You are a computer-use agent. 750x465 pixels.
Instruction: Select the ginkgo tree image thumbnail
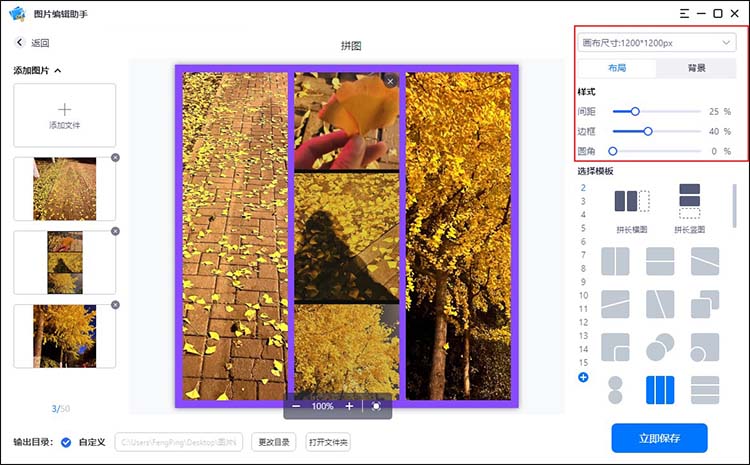65,336
